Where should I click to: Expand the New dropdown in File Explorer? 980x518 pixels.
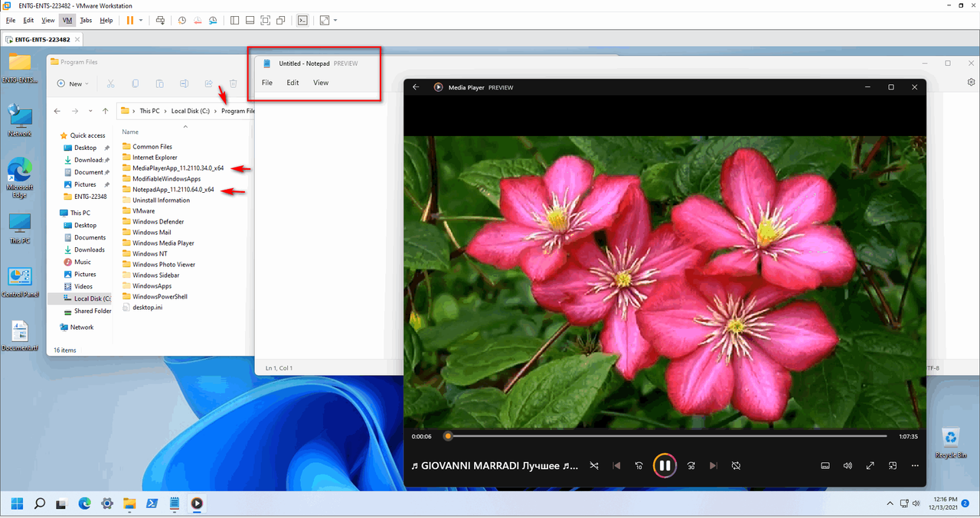(73, 83)
